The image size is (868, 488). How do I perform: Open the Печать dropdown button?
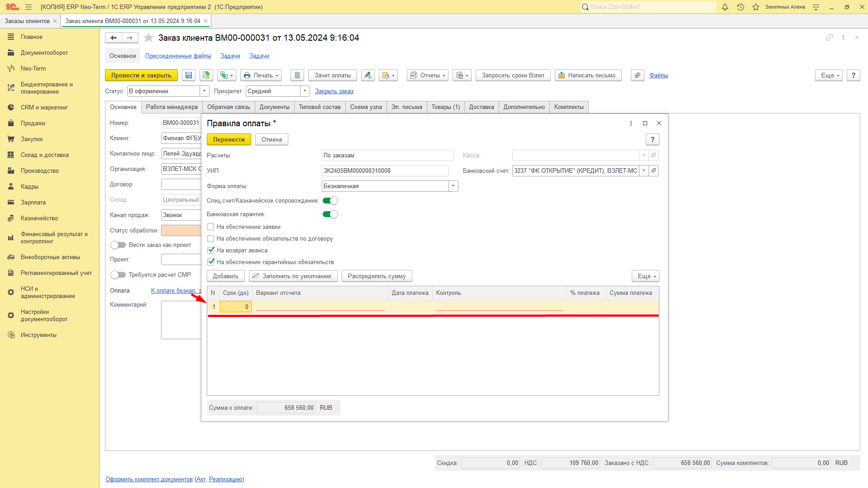click(261, 76)
